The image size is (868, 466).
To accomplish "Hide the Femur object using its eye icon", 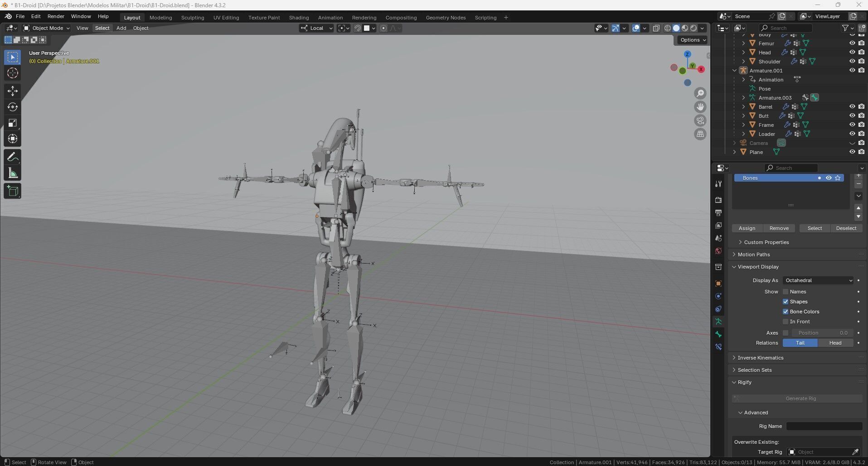I will [x=852, y=43].
